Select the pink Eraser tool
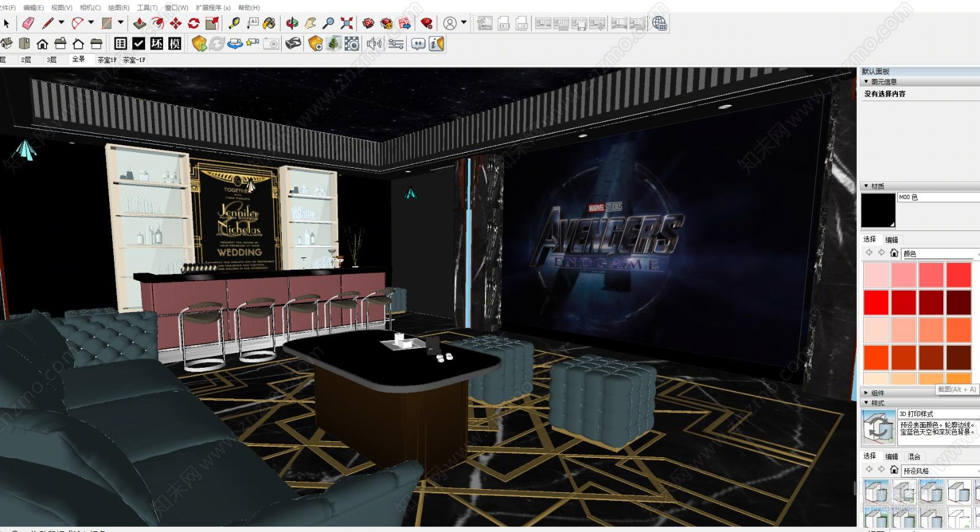The width and height of the screenshot is (980, 532). click(x=28, y=23)
